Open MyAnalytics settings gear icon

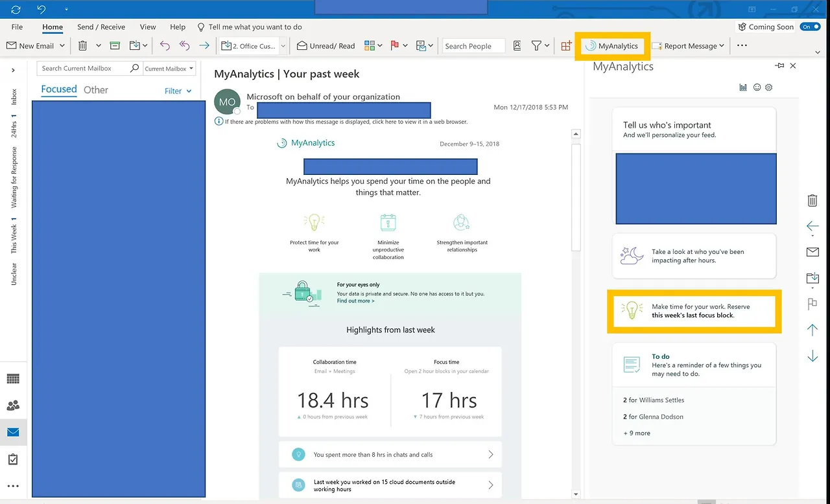769,87
